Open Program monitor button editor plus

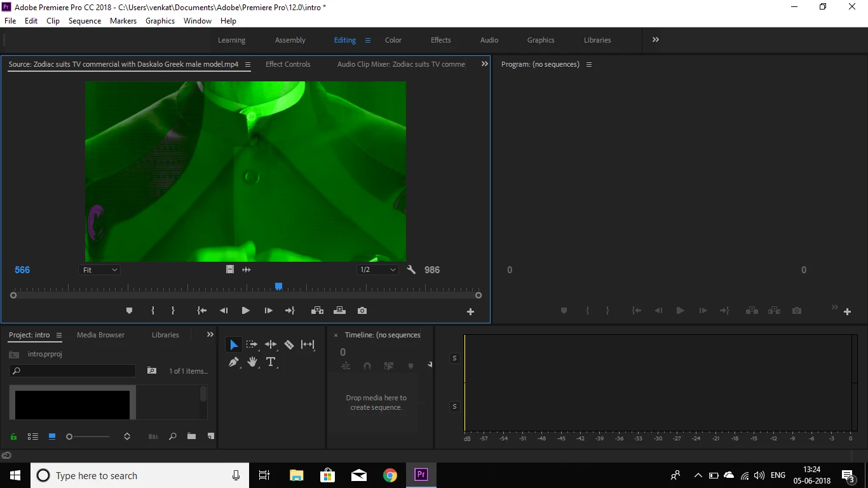click(847, 311)
